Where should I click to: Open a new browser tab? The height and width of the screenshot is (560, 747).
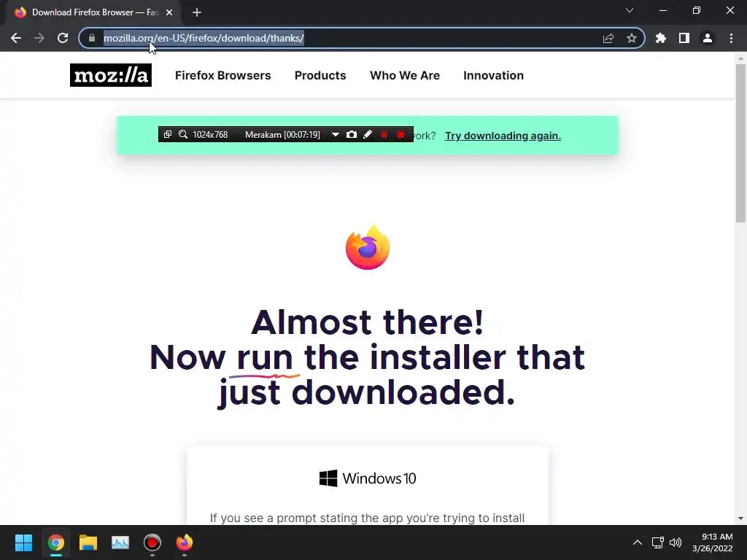197,12
